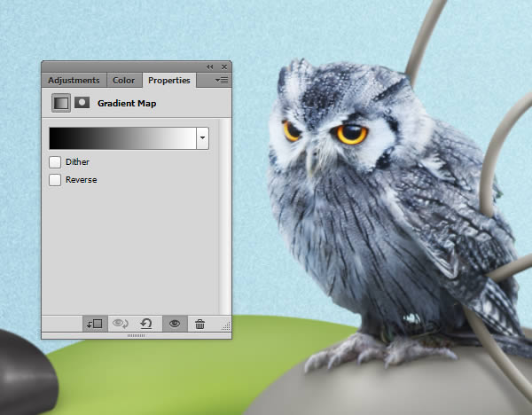This screenshot has height=415, width=532.
Task: Reset adjustment to defaults
Action: [146, 324]
